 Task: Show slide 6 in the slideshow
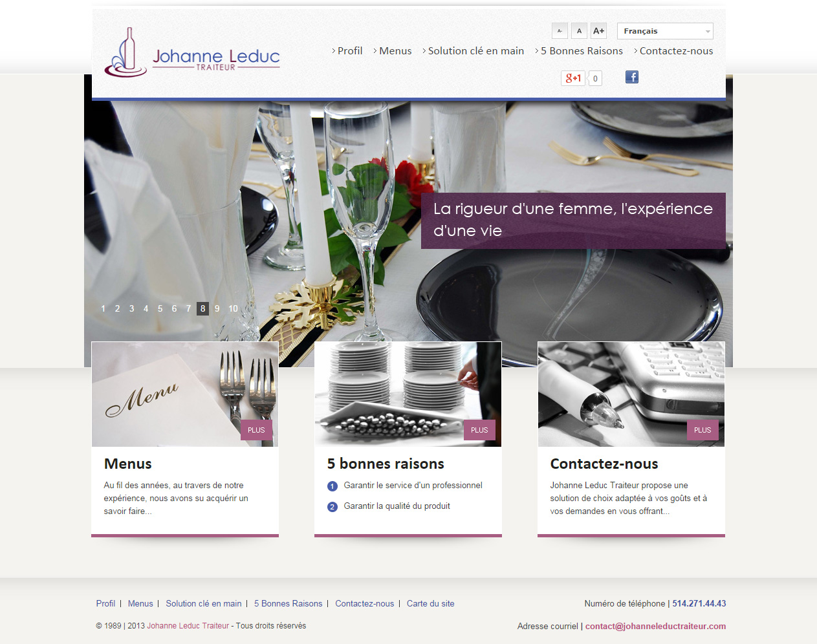(x=174, y=308)
